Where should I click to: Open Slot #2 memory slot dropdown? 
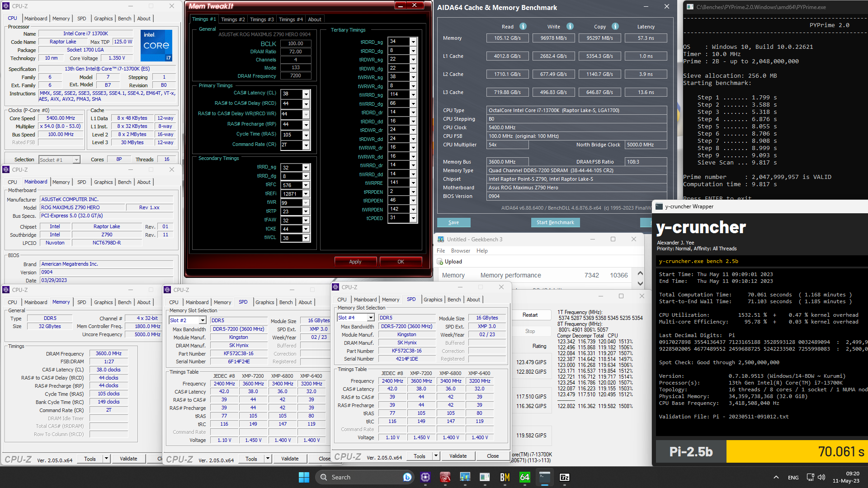[203, 320]
